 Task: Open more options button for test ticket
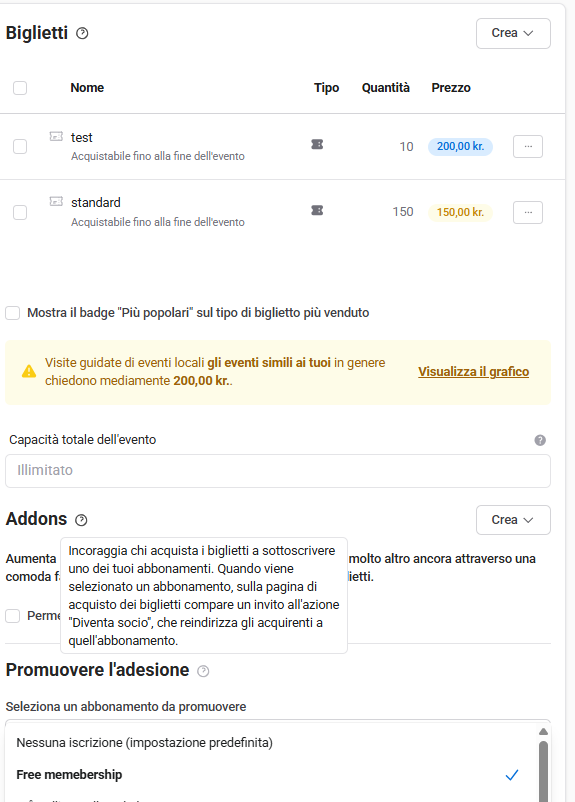click(528, 147)
